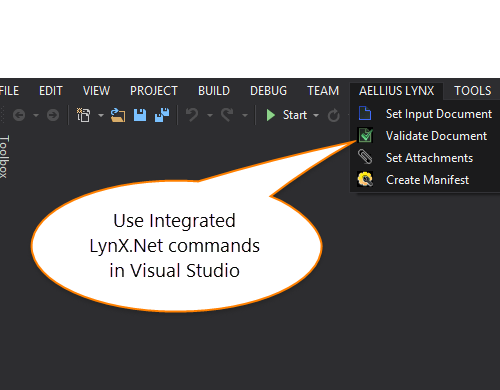Click the AELLIUS LYNX menu
This screenshot has height=390, width=500.
click(396, 91)
